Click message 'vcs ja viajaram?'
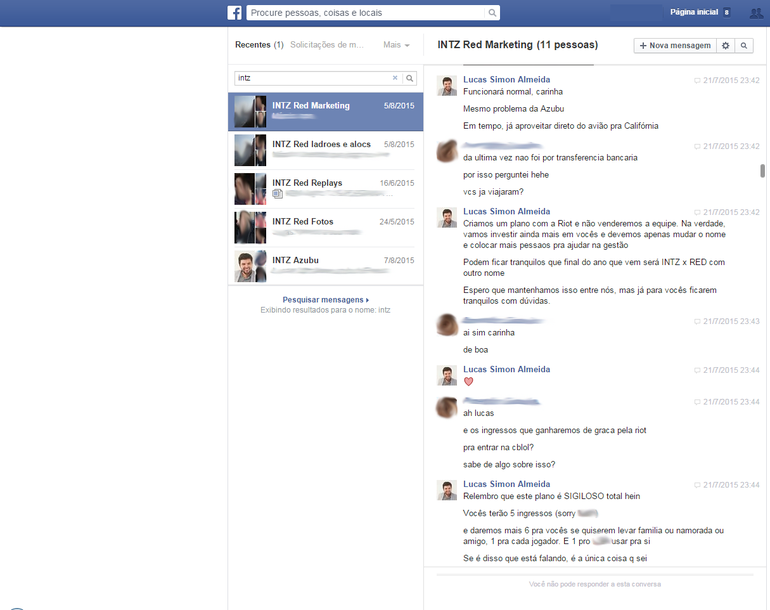This screenshot has height=610, width=770. coord(493,192)
